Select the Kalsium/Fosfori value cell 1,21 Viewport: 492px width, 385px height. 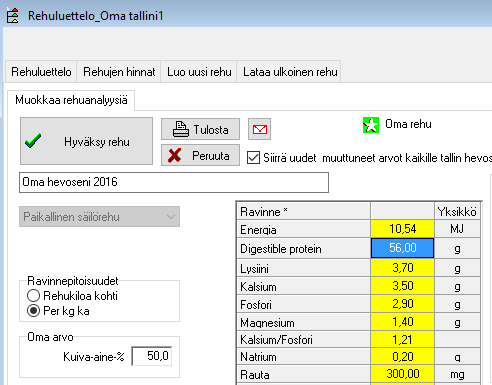click(402, 339)
